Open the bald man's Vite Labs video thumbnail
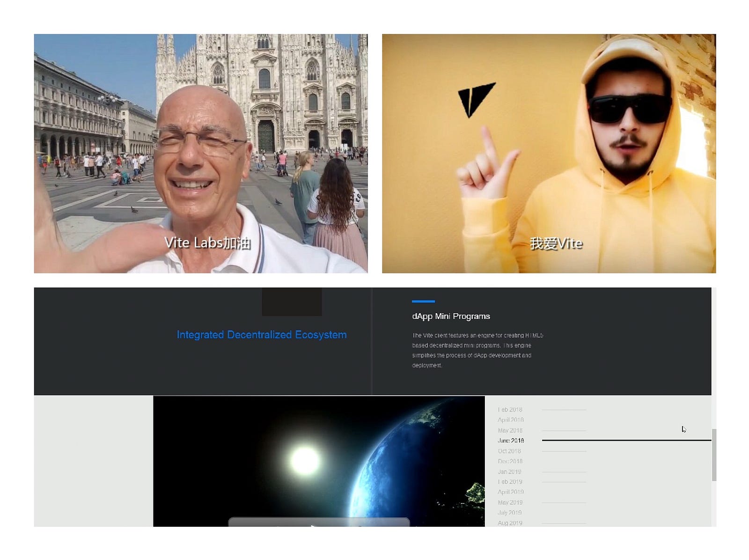The width and height of the screenshot is (749, 560). click(201, 153)
